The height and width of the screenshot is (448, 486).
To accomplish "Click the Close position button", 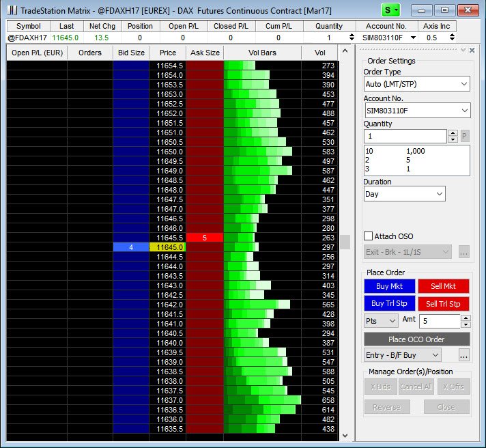I will pyautogui.click(x=446, y=407).
